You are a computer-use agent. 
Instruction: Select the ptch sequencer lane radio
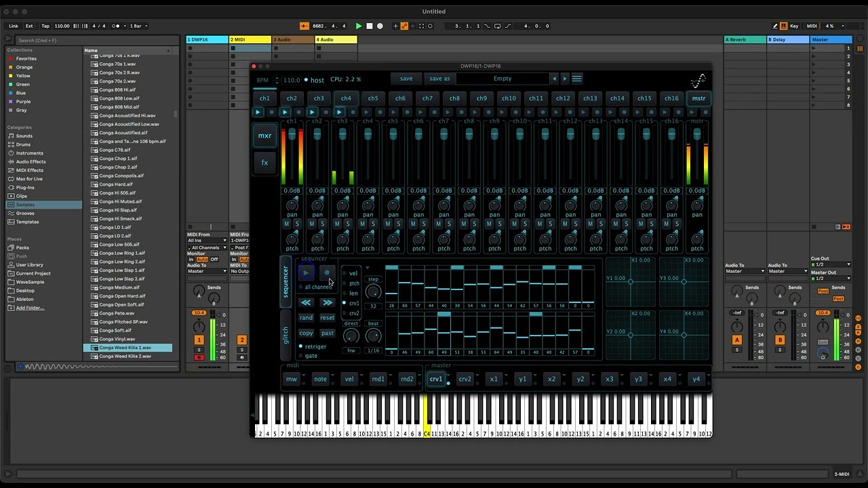[344, 283]
